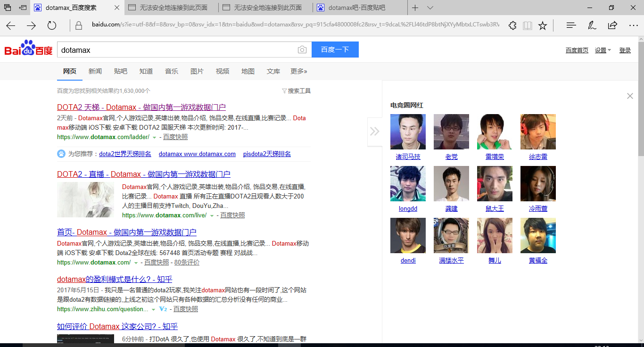Viewport: 644px width, 347px height.
Task: Switch to 知道 results
Action: (x=146, y=71)
